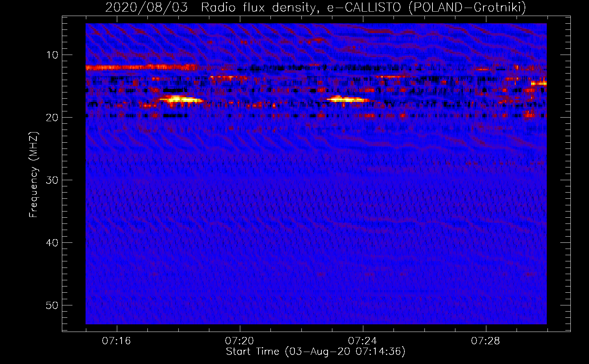Click the plot title showing date 2020/08/03
This screenshot has height=364, width=589.
315,7
